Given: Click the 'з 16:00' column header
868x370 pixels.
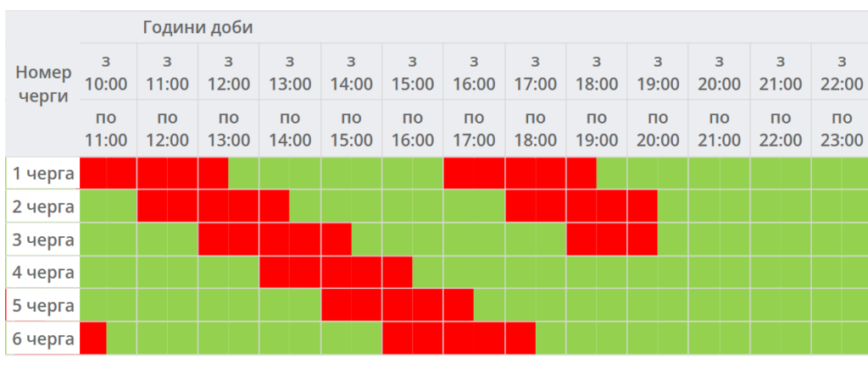Looking at the screenshot, I should [x=474, y=73].
